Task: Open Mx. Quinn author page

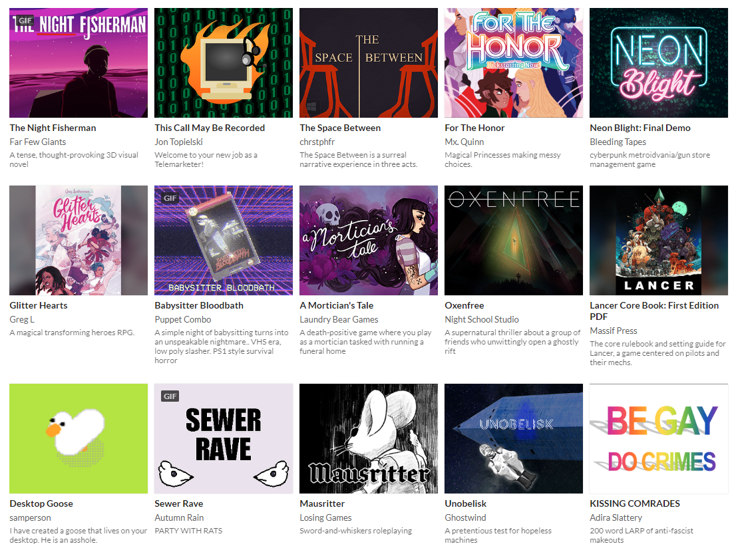Action: (x=464, y=142)
